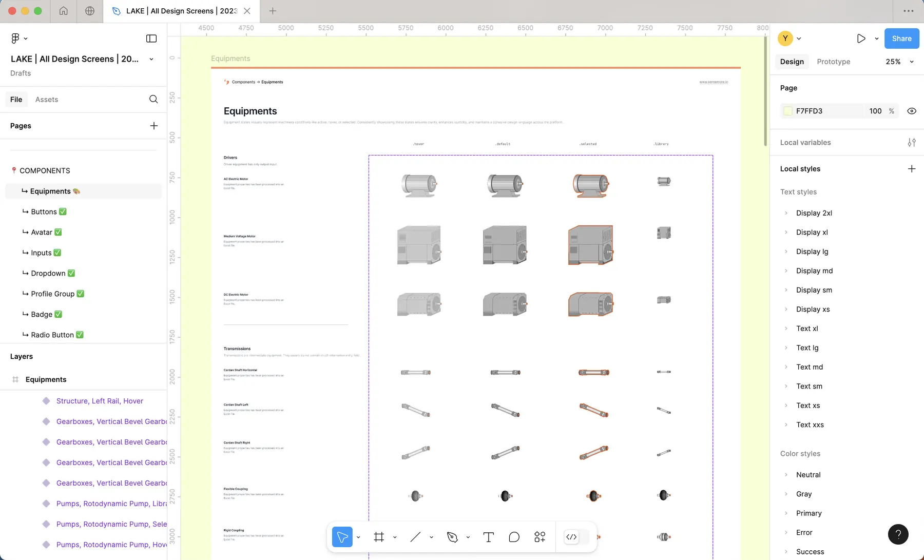Open the user avatar Y dropdown
Image resolution: width=924 pixels, height=560 pixels.
point(790,38)
